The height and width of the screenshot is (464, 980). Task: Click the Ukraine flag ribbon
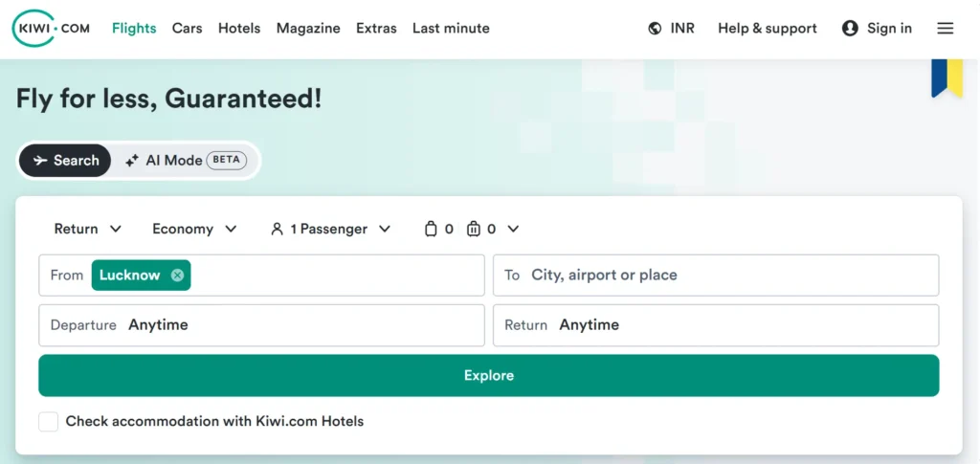tap(947, 78)
